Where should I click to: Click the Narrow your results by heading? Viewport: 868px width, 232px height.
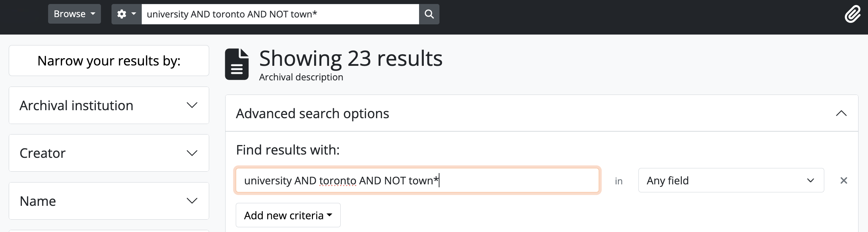[109, 61]
